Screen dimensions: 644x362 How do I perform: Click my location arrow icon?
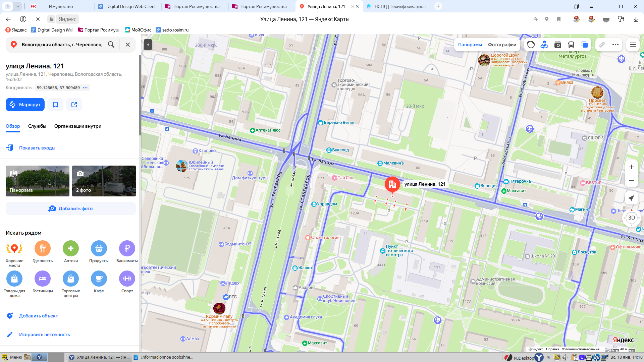(631, 198)
